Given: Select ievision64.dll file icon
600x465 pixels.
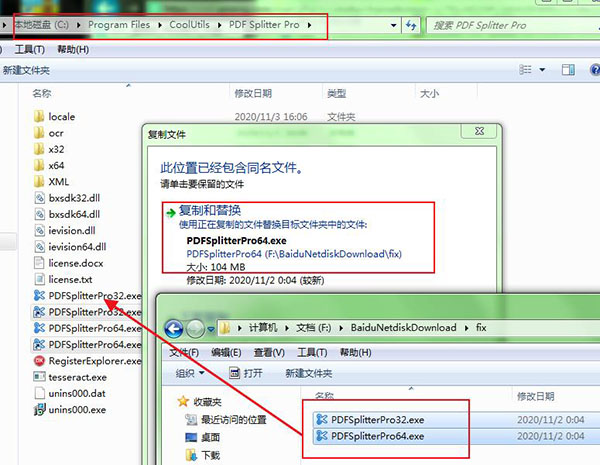Looking at the screenshot, I should click(x=39, y=246).
